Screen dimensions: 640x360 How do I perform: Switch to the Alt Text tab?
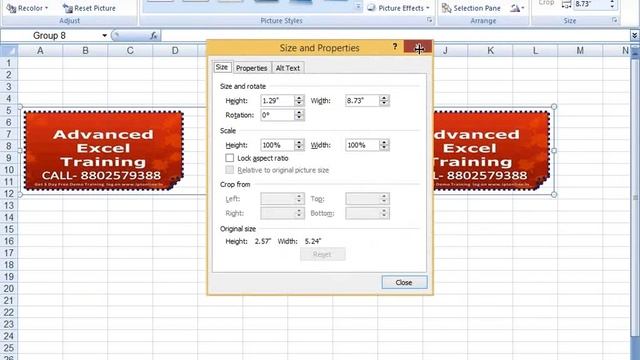coord(288,68)
